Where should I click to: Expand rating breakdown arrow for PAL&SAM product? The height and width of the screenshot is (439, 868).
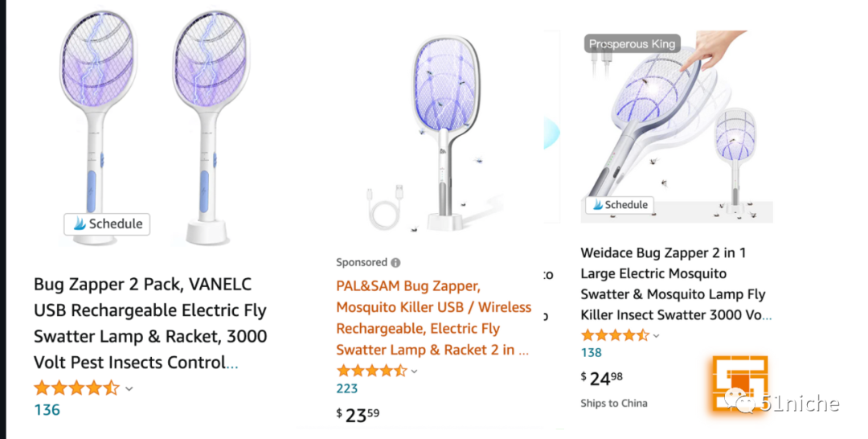point(415,371)
